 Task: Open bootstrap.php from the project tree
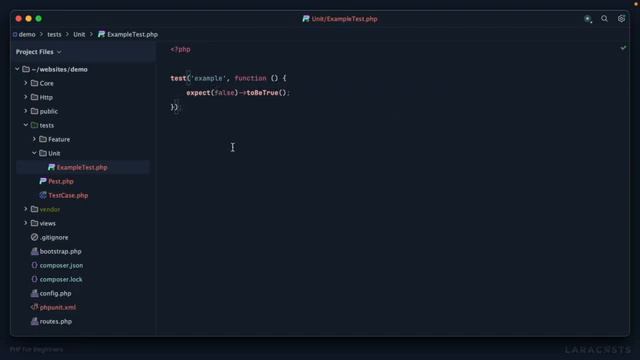point(60,251)
